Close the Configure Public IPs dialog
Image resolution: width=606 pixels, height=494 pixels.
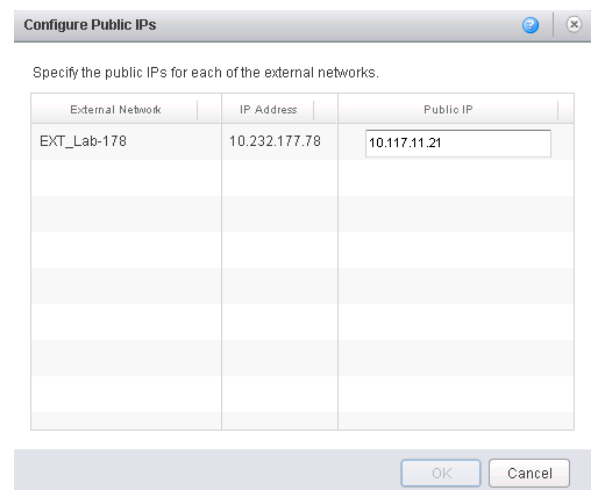click(574, 24)
